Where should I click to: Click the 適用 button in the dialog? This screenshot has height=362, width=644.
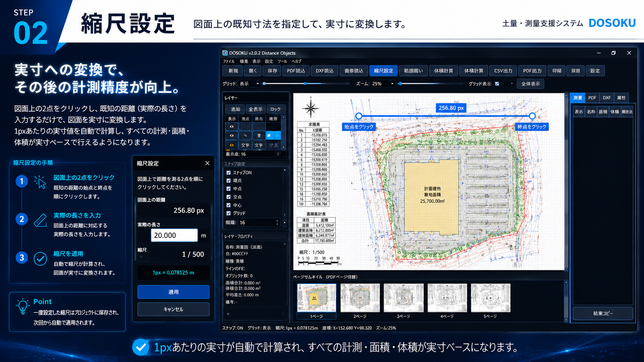click(173, 292)
